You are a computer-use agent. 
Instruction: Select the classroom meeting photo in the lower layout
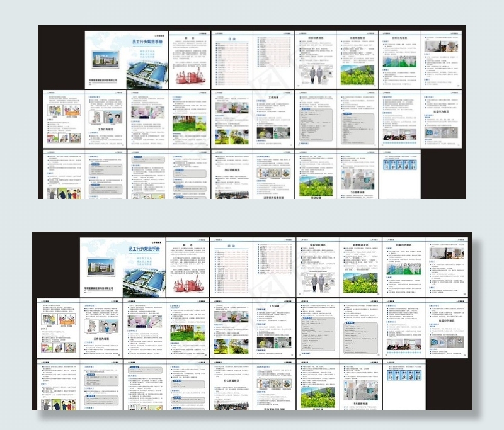pyautogui.click(x=404, y=343)
